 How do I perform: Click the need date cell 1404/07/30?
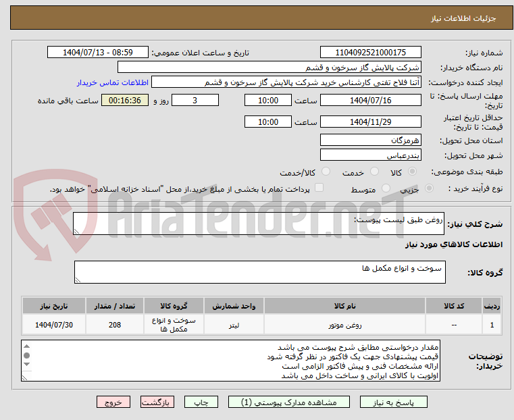[x=54, y=325]
